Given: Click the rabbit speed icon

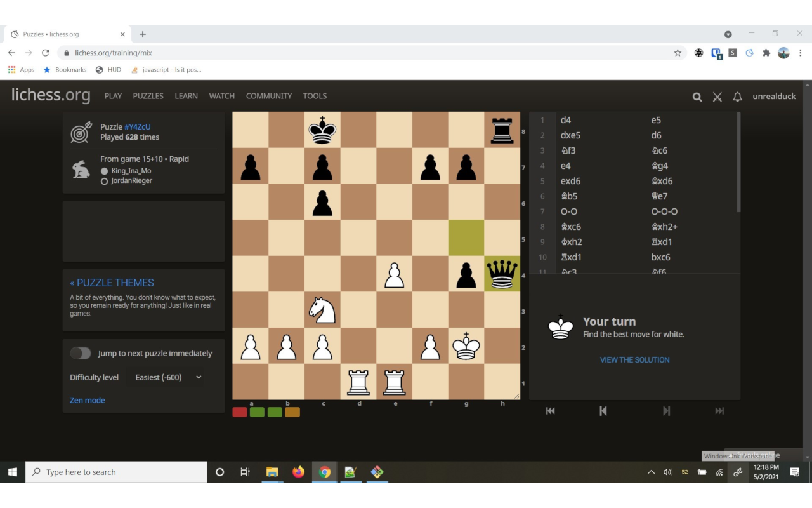Looking at the screenshot, I should point(81,170).
